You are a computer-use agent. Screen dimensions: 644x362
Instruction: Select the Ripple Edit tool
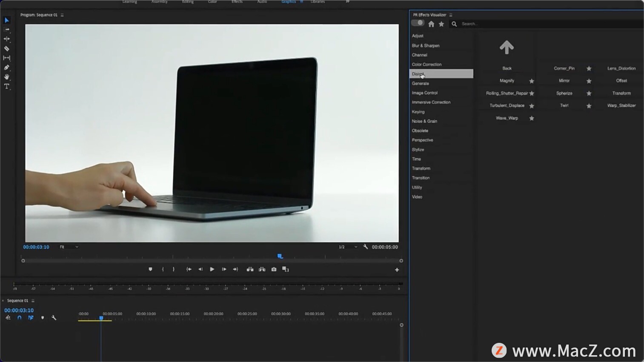[x=7, y=39]
